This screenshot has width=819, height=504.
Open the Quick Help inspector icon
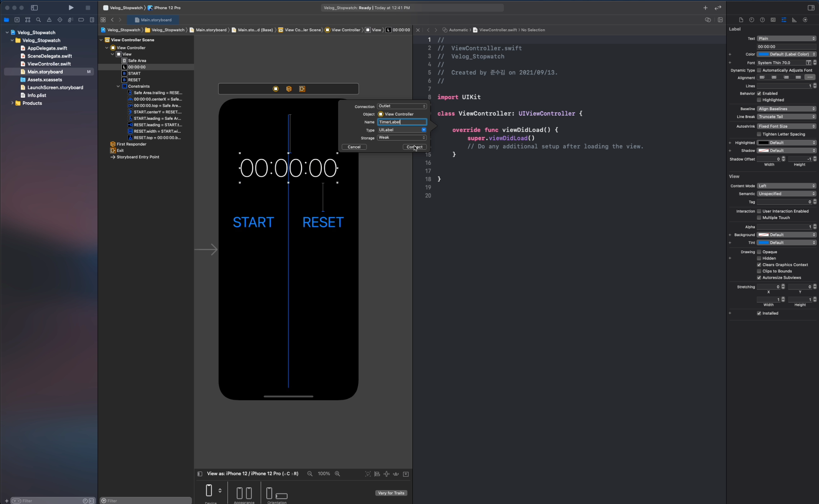762,20
